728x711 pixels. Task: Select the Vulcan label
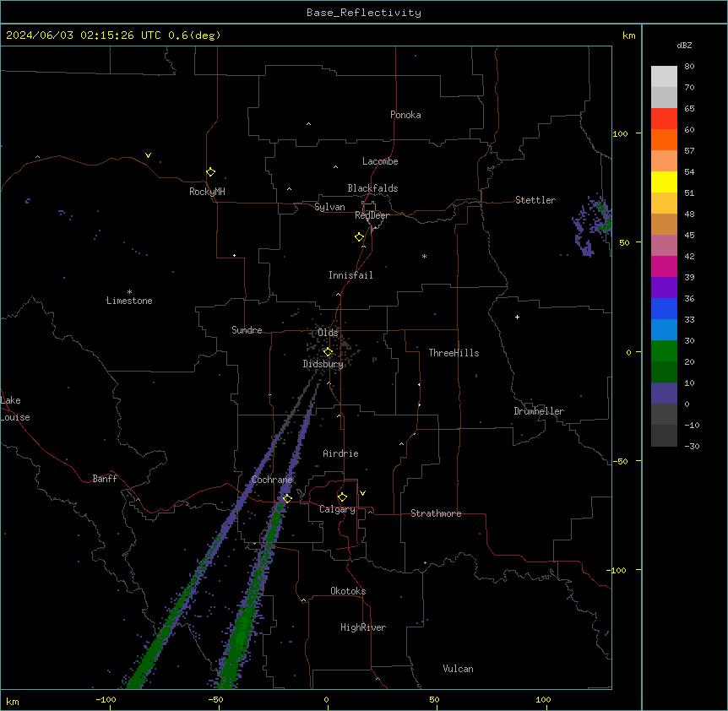pos(459,669)
